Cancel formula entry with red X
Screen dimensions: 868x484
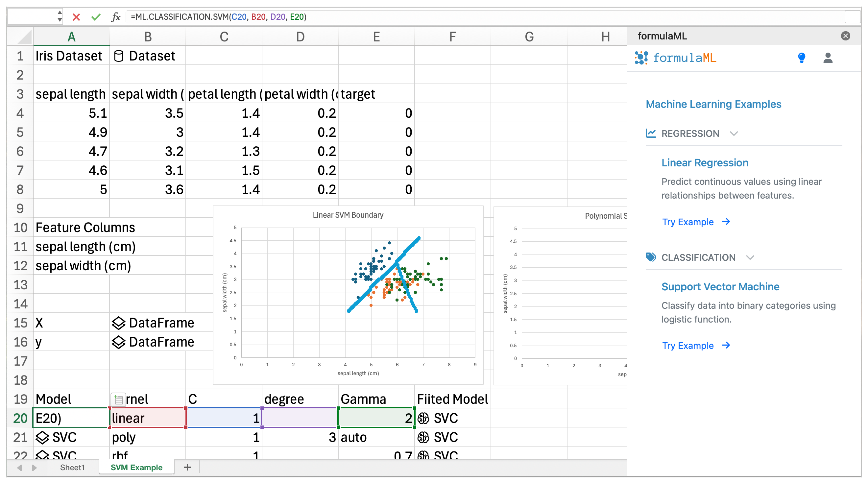pyautogui.click(x=76, y=17)
